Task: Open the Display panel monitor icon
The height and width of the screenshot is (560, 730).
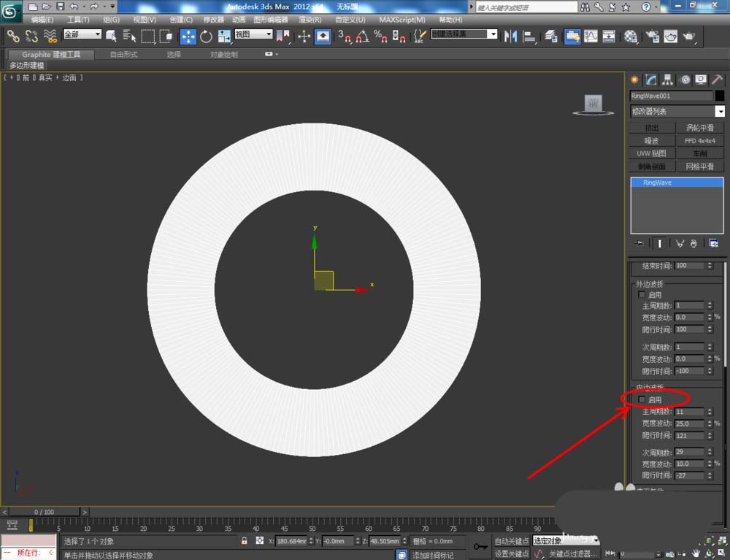Action: click(x=701, y=80)
